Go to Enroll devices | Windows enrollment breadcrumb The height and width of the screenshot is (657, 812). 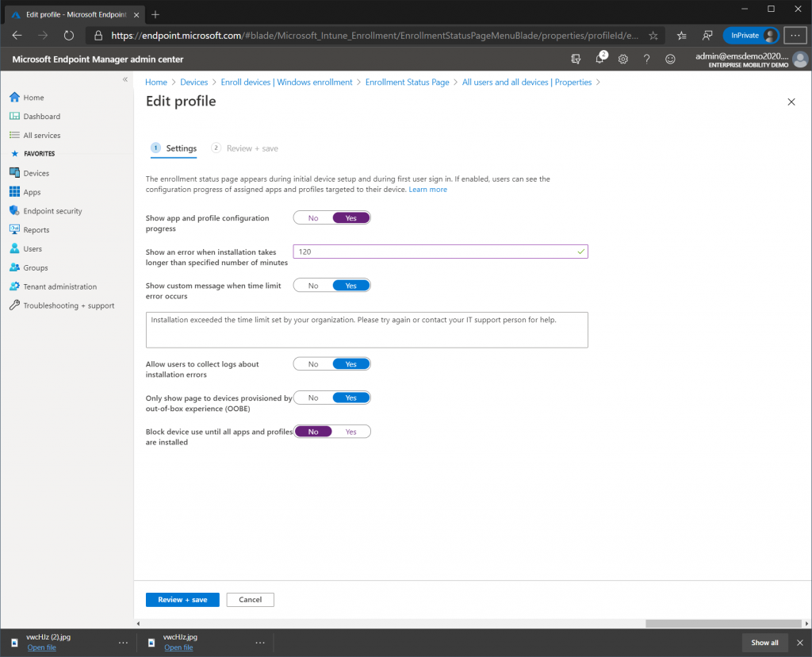point(286,83)
